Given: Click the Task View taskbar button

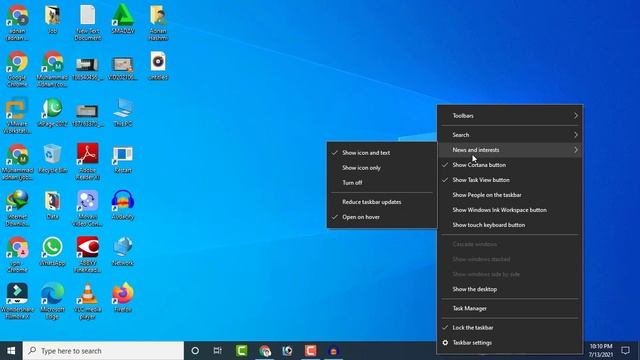Looking at the screenshot, I should click(x=218, y=351).
